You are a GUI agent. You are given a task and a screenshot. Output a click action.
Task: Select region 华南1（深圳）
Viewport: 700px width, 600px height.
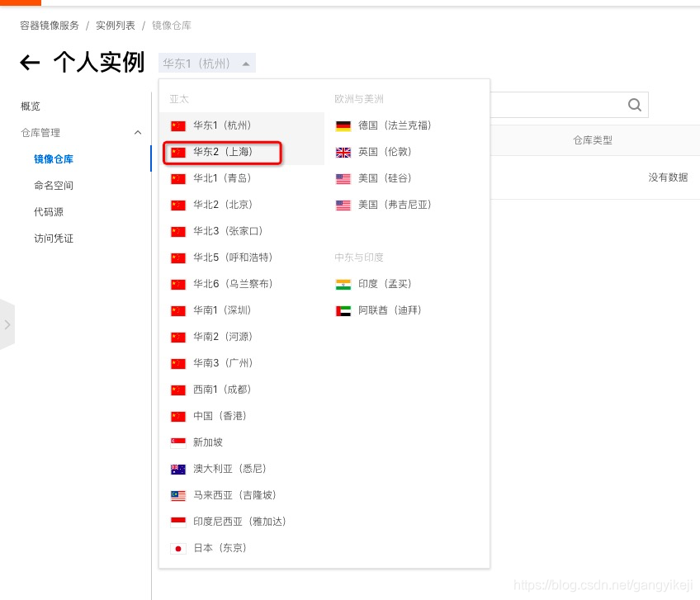click(x=242, y=309)
